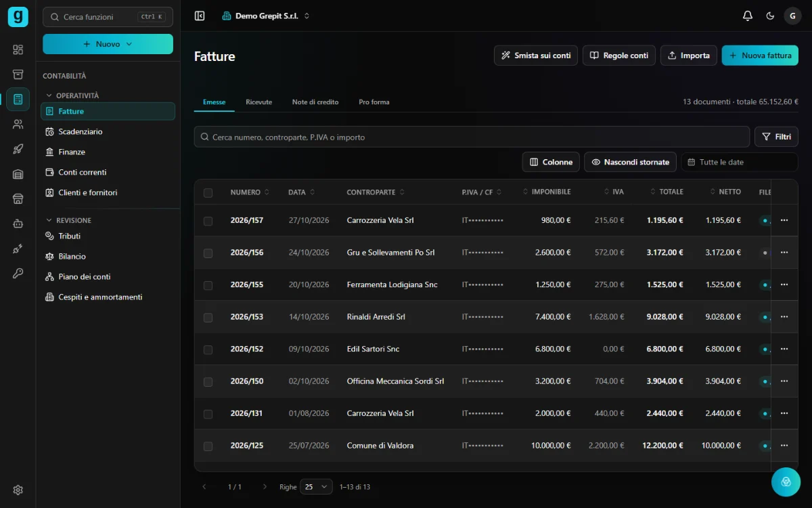Screen dimensions: 812x508
Task: Focus the invoice search field
Action: tap(472, 137)
